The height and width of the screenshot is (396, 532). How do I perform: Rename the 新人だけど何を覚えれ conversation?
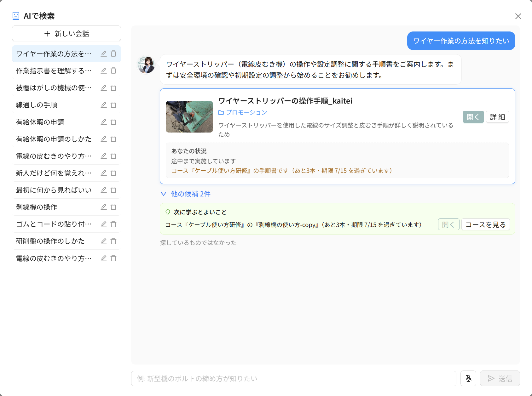pos(104,173)
